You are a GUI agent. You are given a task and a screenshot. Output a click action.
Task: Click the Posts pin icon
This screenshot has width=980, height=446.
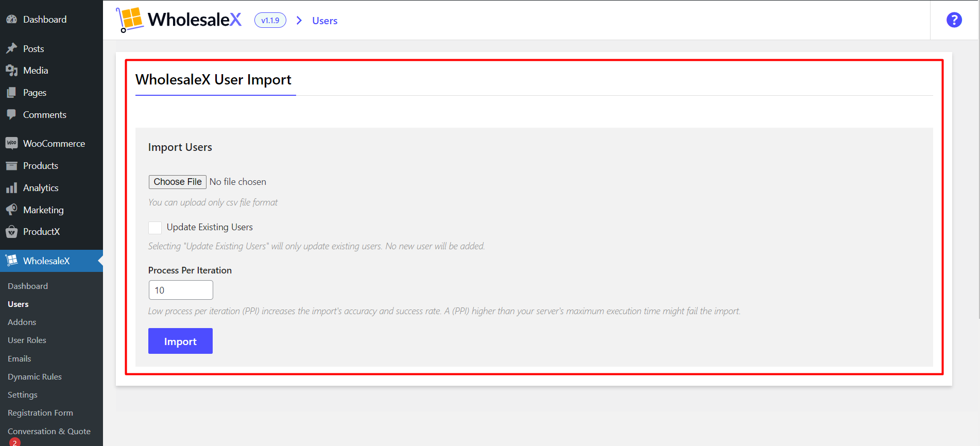point(11,48)
